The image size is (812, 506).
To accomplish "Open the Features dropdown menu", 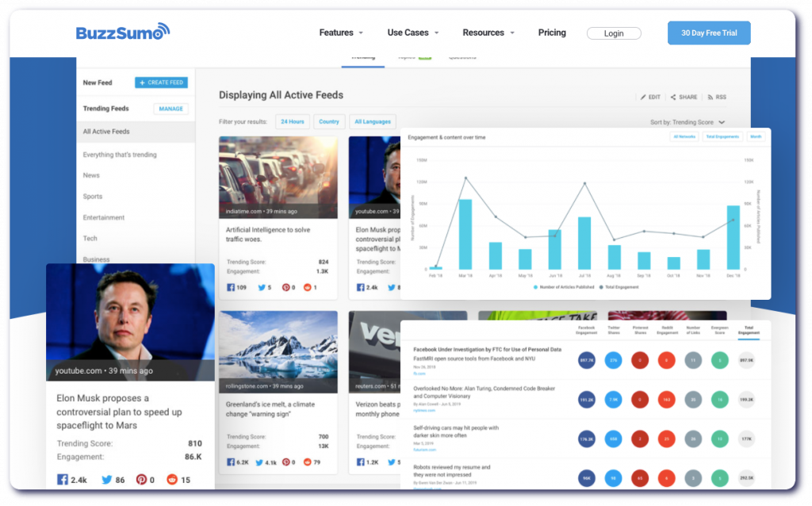I will click(x=341, y=33).
